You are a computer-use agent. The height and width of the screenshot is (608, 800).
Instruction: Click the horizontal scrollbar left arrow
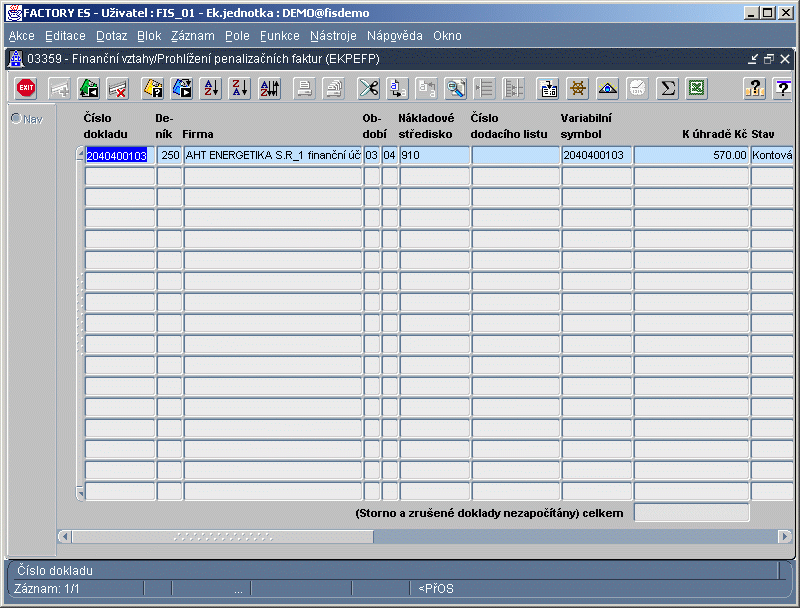tap(64, 537)
